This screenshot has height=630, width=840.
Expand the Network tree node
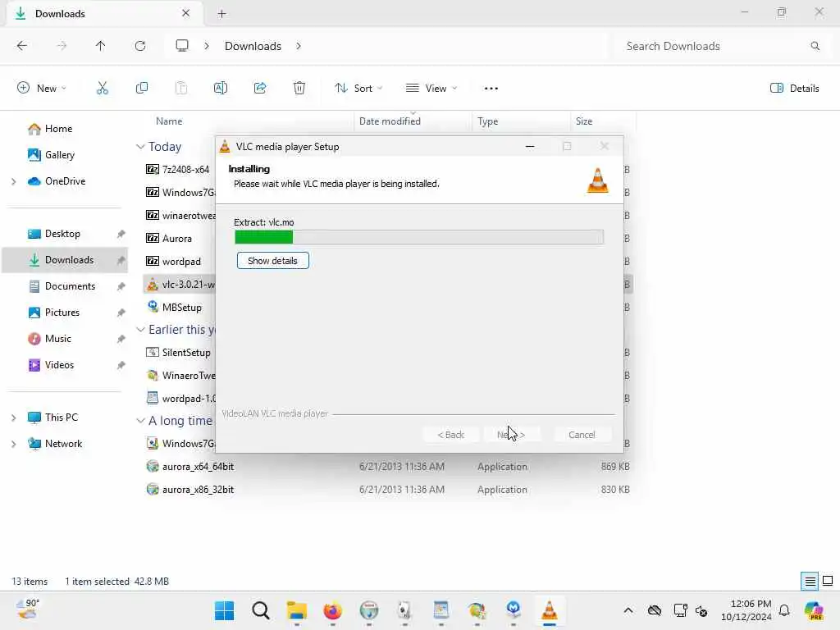coord(13,444)
